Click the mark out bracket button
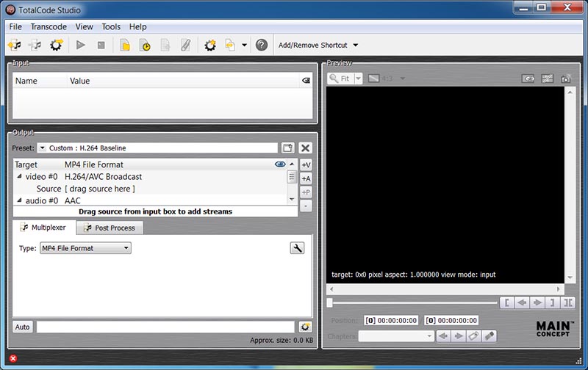 click(x=553, y=302)
